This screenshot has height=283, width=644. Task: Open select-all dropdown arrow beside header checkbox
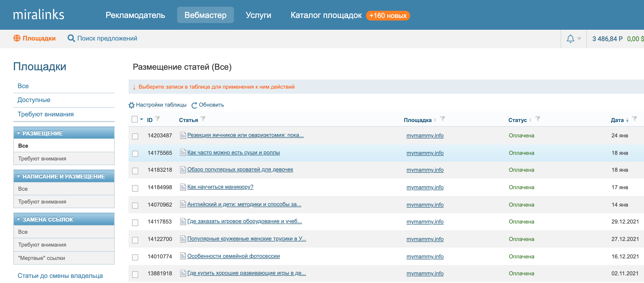tap(142, 119)
